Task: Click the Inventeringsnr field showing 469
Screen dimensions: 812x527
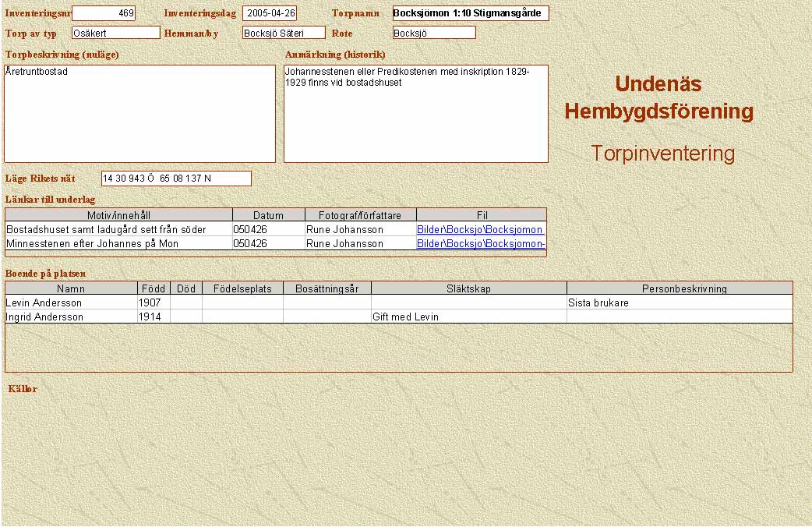Action: coord(104,13)
